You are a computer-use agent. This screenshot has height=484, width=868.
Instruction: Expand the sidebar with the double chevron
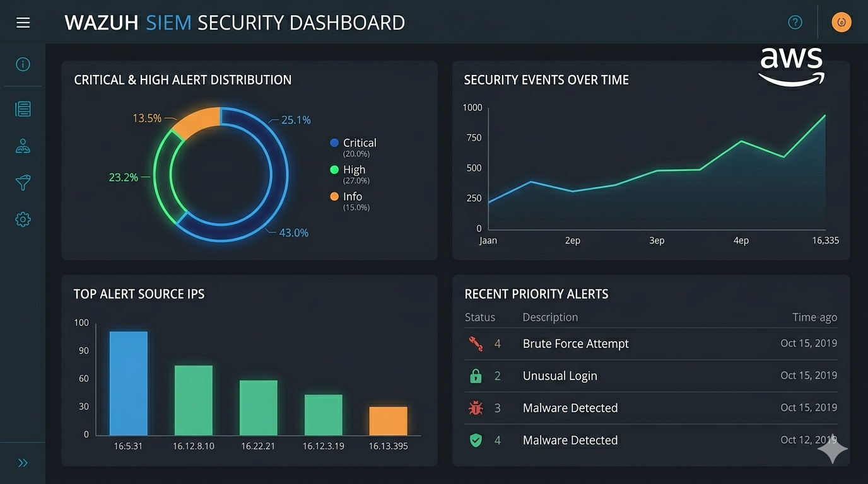(23, 463)
